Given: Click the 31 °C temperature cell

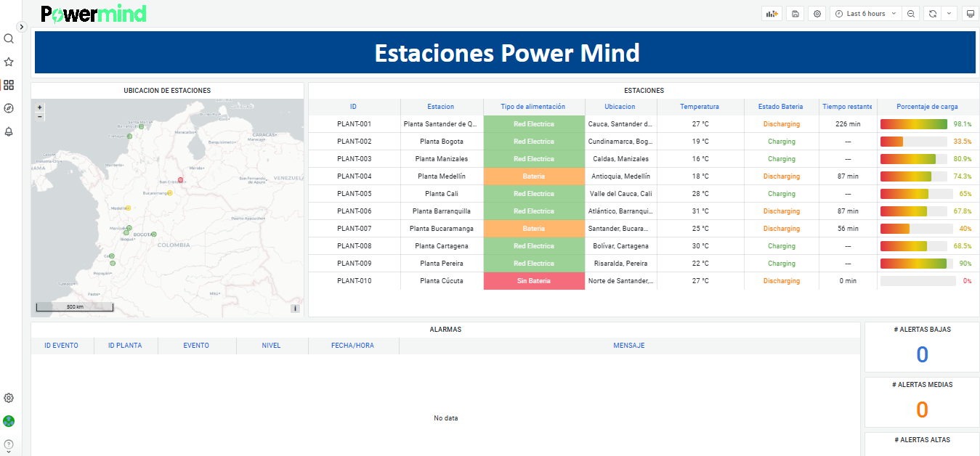Looking at the screenshot, I should click(700, 211).
